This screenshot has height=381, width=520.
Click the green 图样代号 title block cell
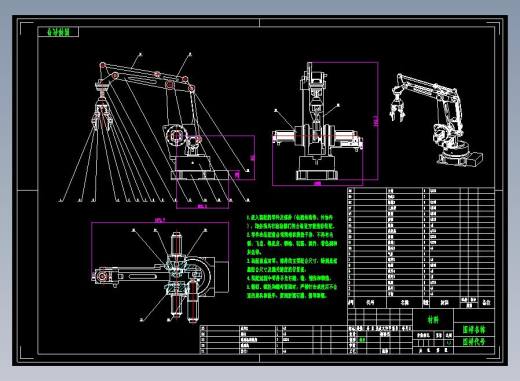[474, 341]
